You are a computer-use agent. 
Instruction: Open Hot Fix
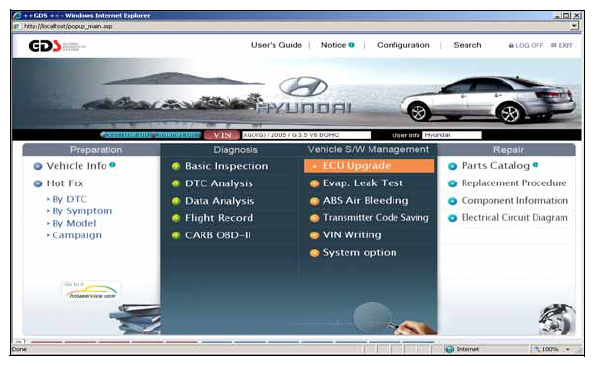pyautogui.click(x=65, y=183)
